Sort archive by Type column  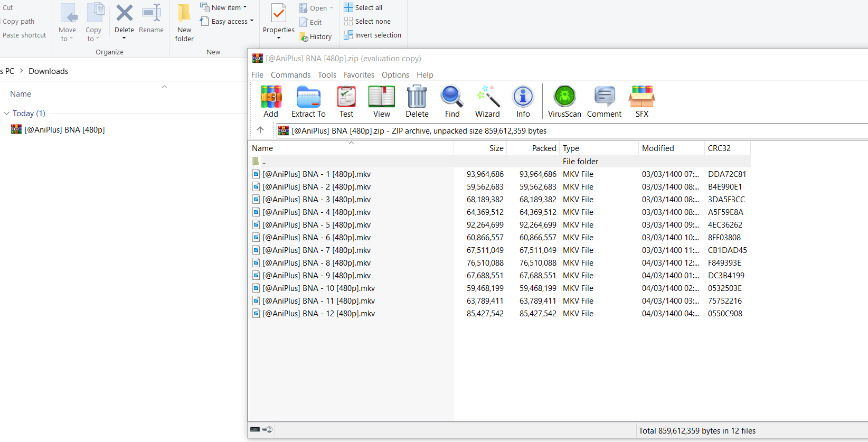tap(599, 148)
